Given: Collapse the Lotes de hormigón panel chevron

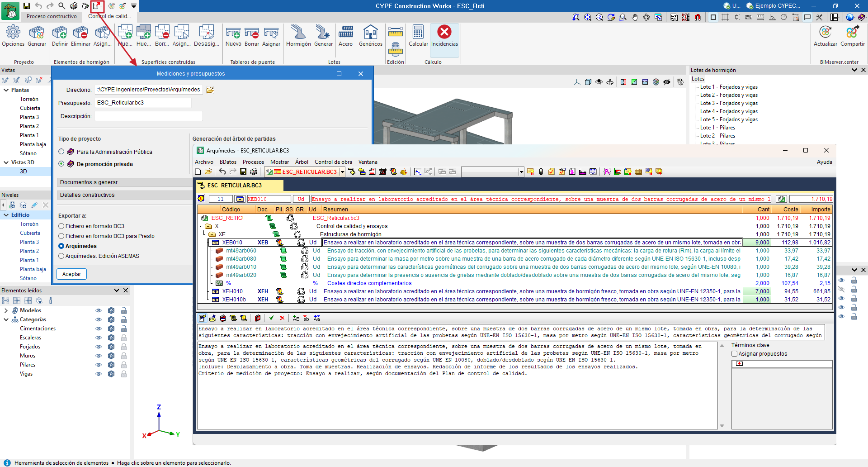Looking at the screenshot, I should [x=854, y=70].
